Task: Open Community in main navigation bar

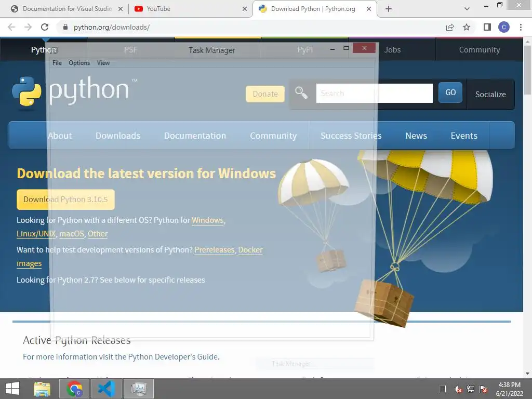Action: pos(273,136)
